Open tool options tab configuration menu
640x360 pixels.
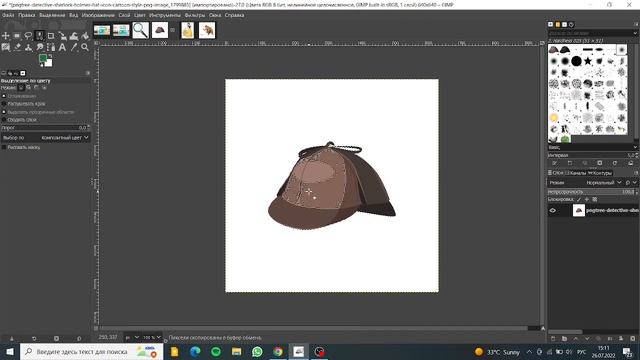pyautogui.click(x=88, y=73)
